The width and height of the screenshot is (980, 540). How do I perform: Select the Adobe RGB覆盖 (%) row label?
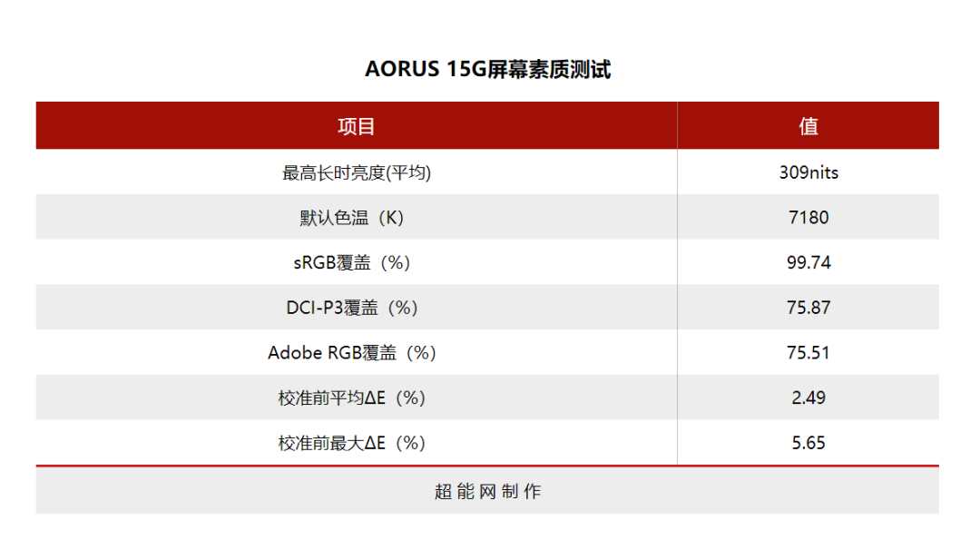click(x=352, y=352)
